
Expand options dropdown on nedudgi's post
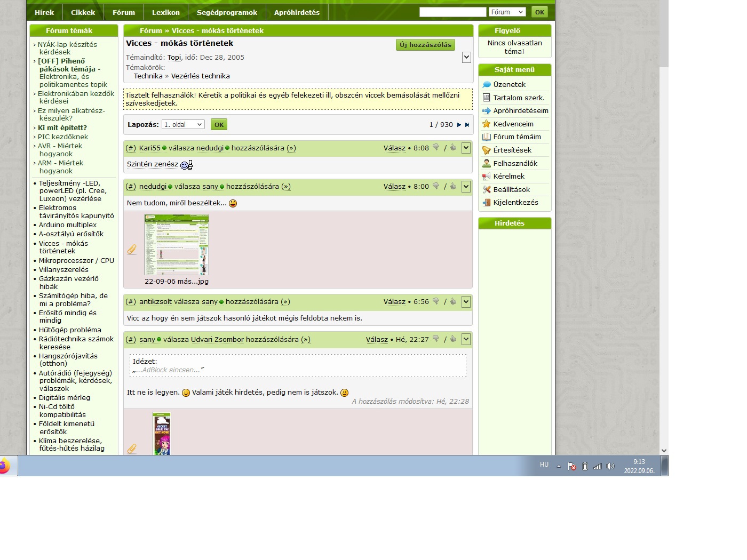466,186
